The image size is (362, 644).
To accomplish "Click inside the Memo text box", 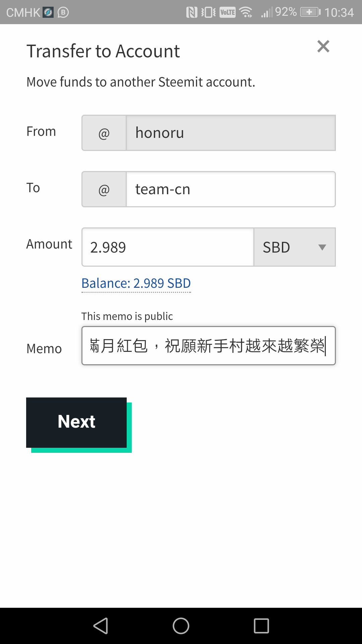I will point(208,346).
